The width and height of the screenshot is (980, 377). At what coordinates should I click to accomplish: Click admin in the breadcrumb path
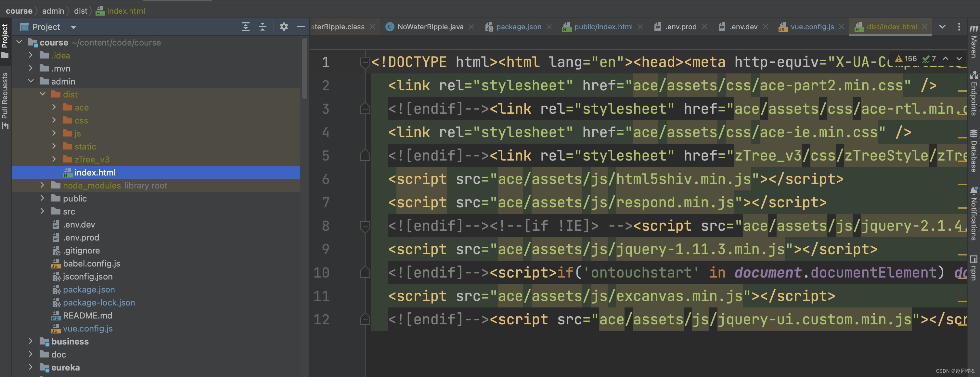(53, 11)
